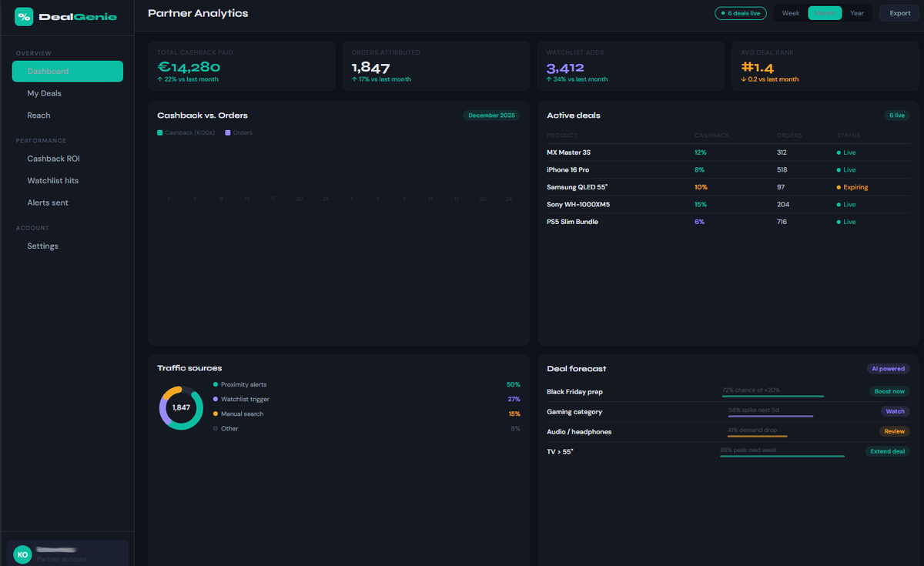Click the DealGenie percent logo icon
924x566 pixels.
pyautogui.click(x=24, y=16)
